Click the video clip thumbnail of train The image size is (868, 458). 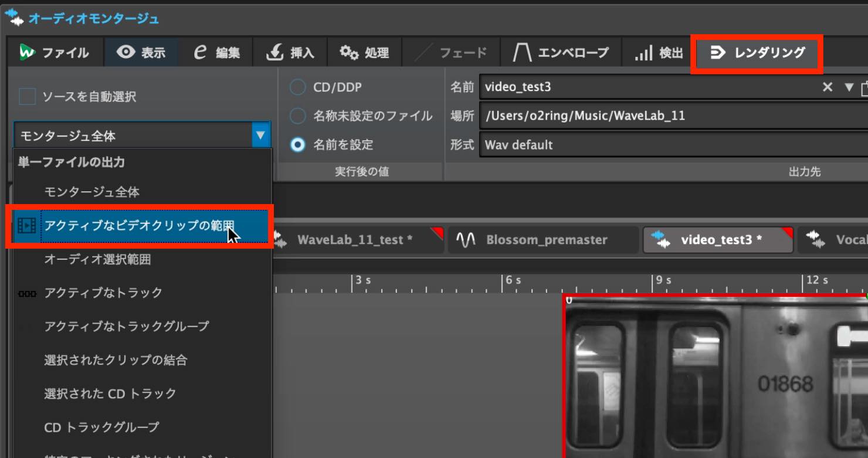(717, 376)
